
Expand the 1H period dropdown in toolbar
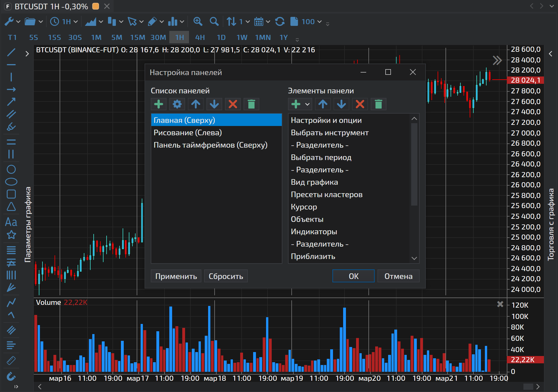click(x=76, y=22)
